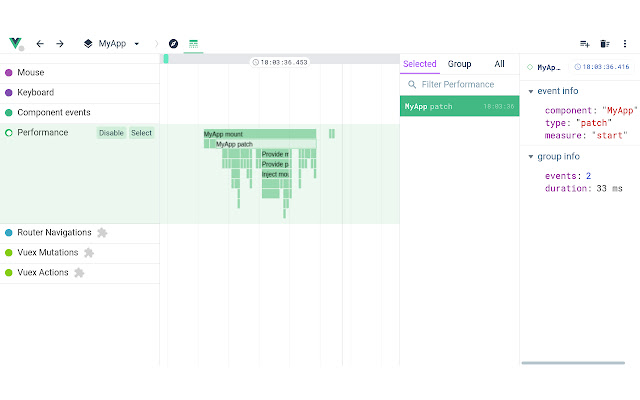640x400 pixels.
Task: Click the Vuex Mutations plugin icon
Action: [x=89, y=253]
